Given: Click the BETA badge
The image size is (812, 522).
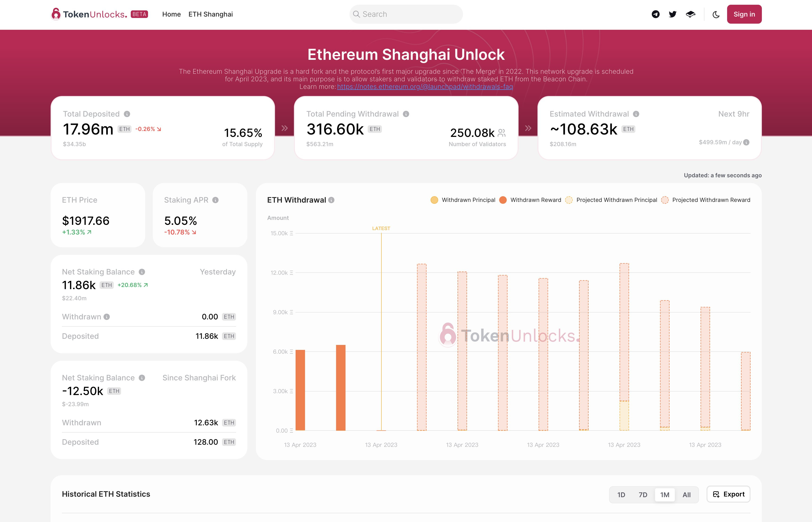Looking at the screenshot, I should [x=139, y=14].
